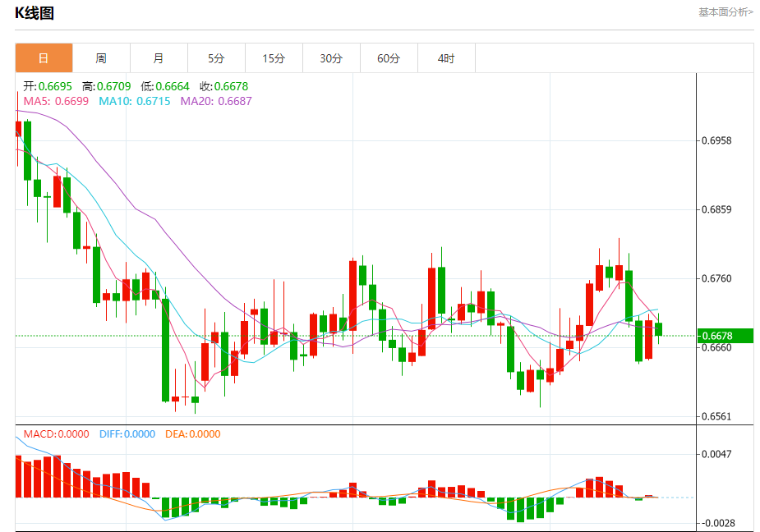The width and height of the screenshot is (760, 532).
Task: Open the 30分 interval tab
Action: tap(331, 58)
